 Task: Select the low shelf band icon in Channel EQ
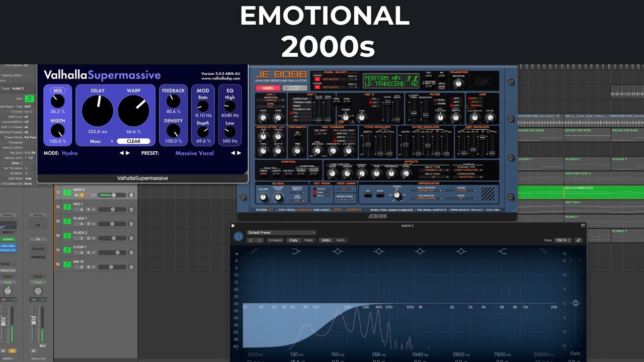click(x=296, y=251)
